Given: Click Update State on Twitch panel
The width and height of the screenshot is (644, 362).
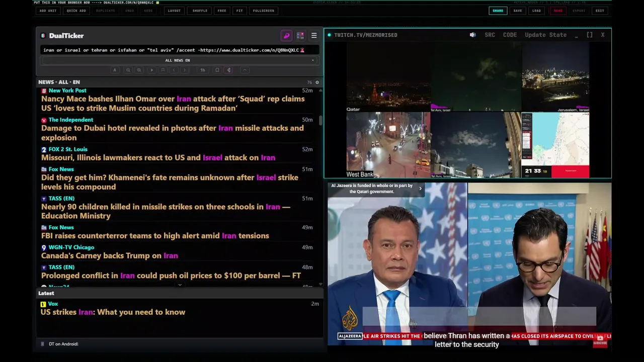Looking at the screenshot, I should 545,35.
